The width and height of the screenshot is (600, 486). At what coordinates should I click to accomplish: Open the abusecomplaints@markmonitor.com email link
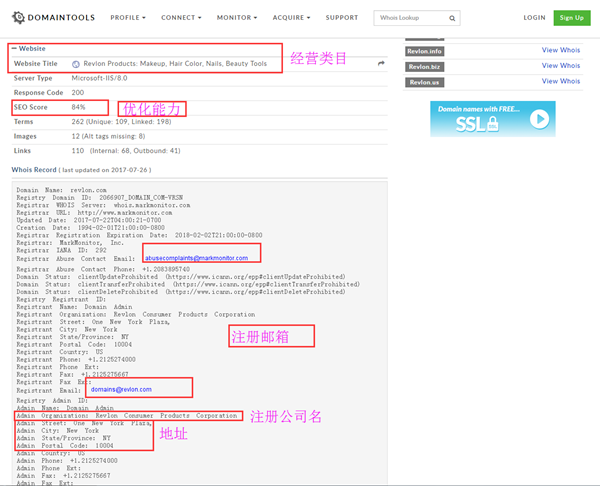tap(196, 258)
